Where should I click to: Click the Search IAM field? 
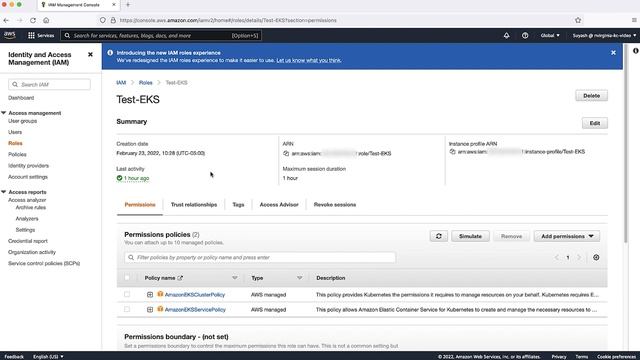click(x=49, y=84)
